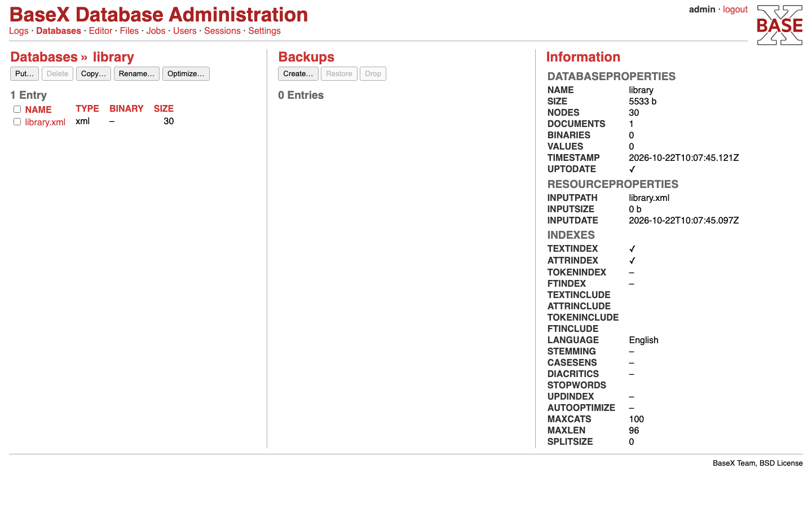
Task: Select the timestamp '2026-10-22T10:07:45.121Z'
Action: pyautogui.click(x=684, y=158)
